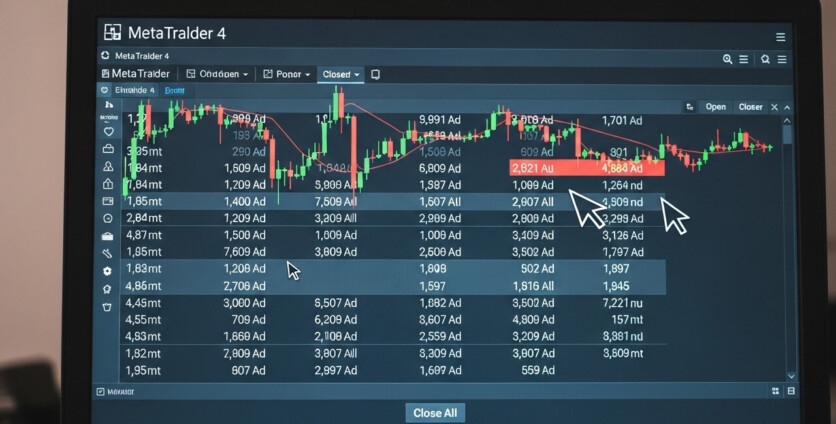
Task: Click the award badge sidebar icon
Action: (x=107, y=289)
